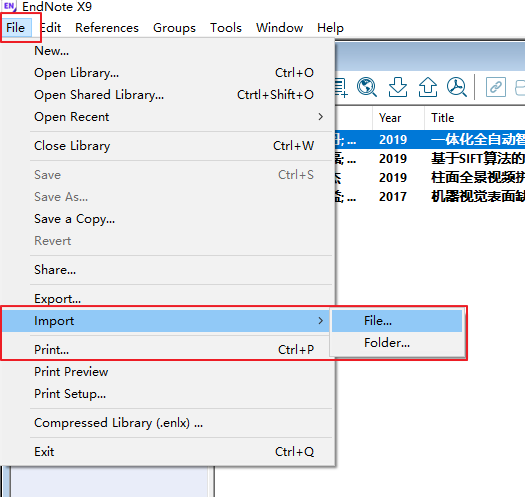Select the 2017 reference 机器视觉表面
This screenshot has height=497, width=525.
[430, 197]
